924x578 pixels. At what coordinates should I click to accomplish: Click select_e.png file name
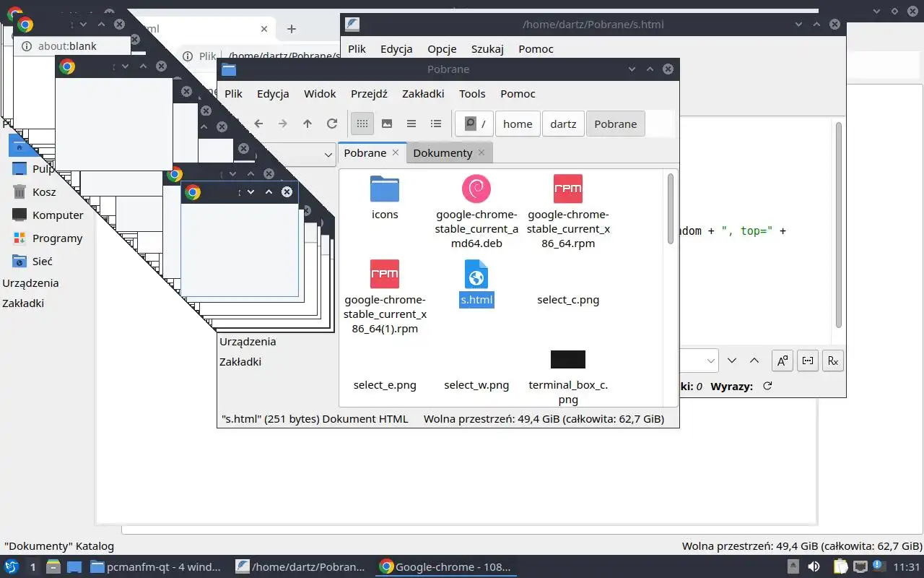(385, 385)
